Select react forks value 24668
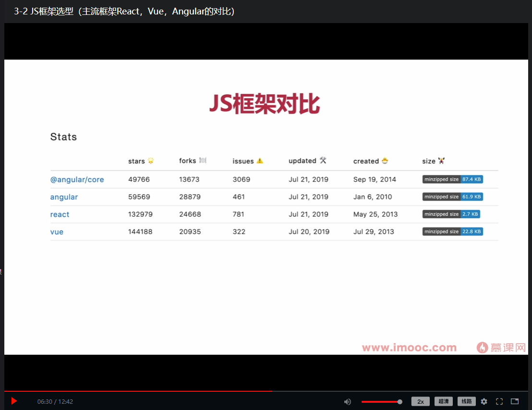 point(190,214)
